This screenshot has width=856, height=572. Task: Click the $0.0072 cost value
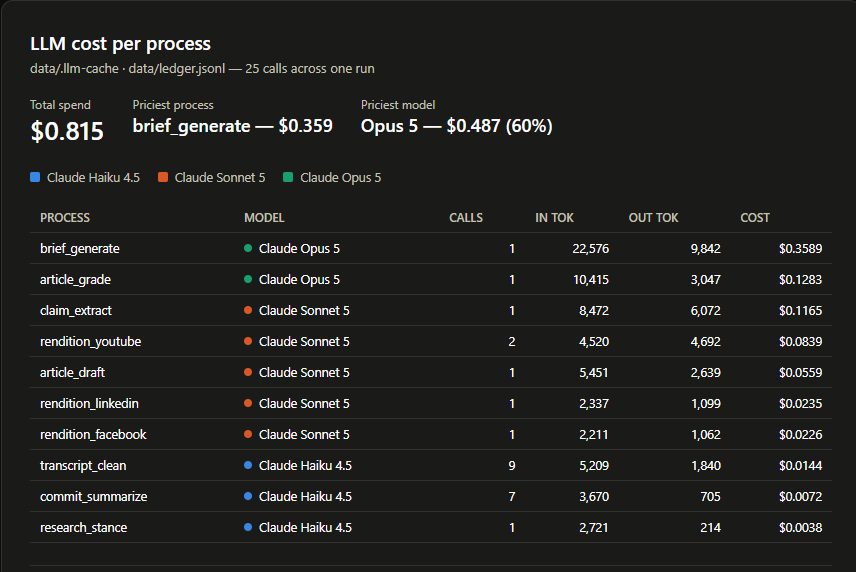coord(800,497)
